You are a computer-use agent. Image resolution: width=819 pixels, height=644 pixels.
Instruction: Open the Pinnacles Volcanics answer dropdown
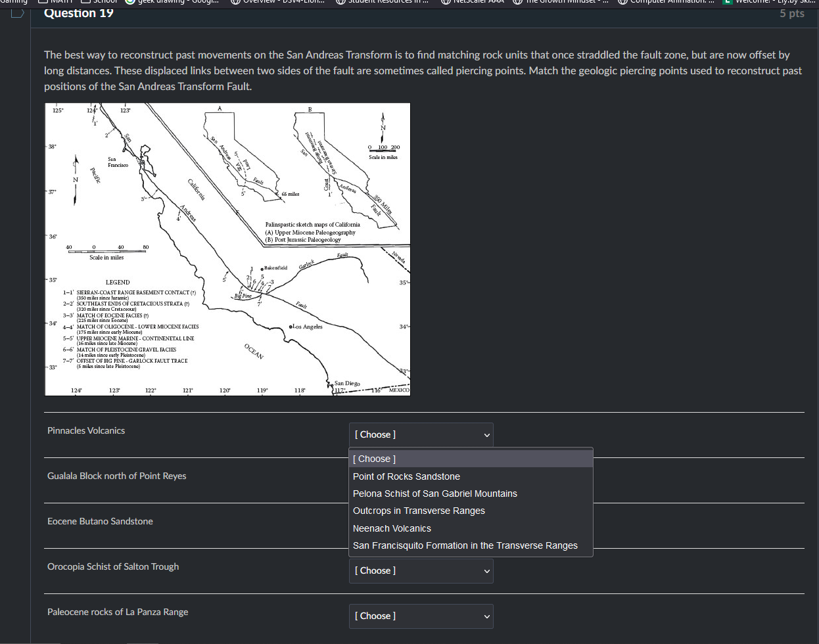tap(421, 434)
